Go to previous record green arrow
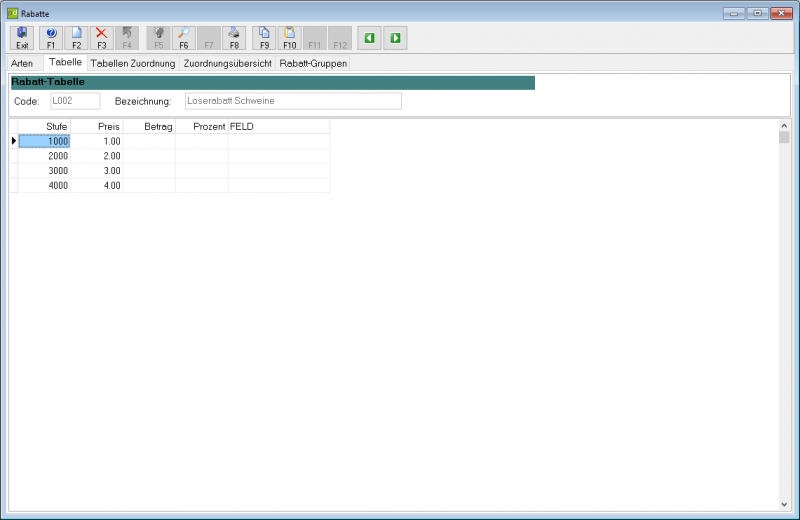Screen dimensions: 800x520 [x=369, y=38]
